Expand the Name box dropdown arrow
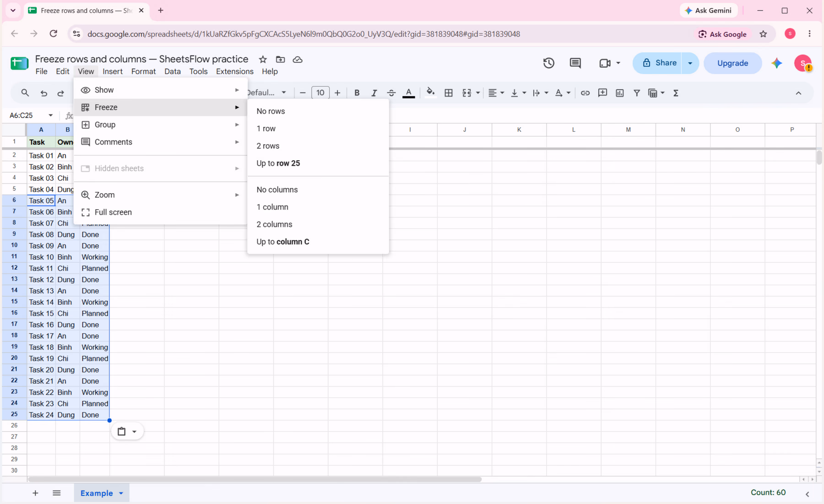The image size is (824, 504). coord(50,115)
